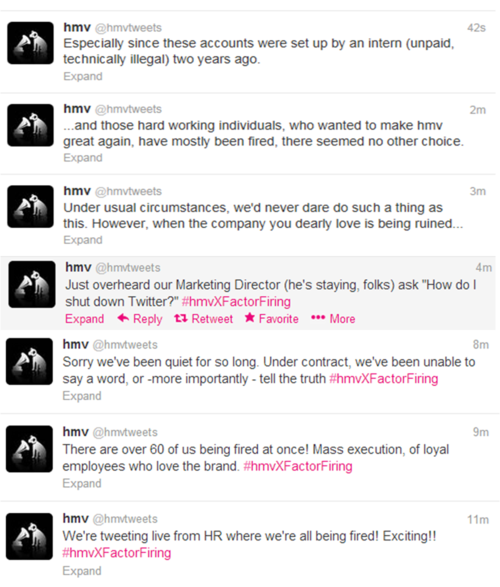500x587 pixels.
Task: Expand the tweeting live from HR tweet
Action: pos(82,571)
